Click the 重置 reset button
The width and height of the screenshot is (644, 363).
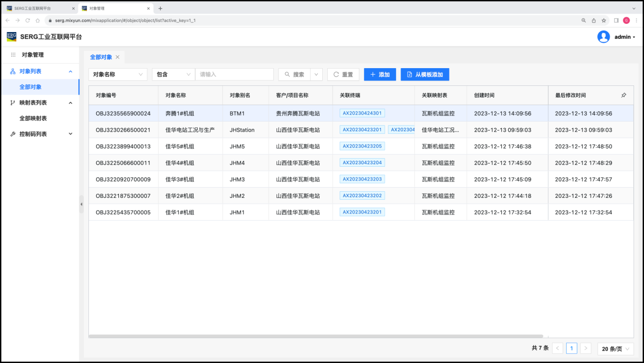pyautogui.click(x=343, y=74)
